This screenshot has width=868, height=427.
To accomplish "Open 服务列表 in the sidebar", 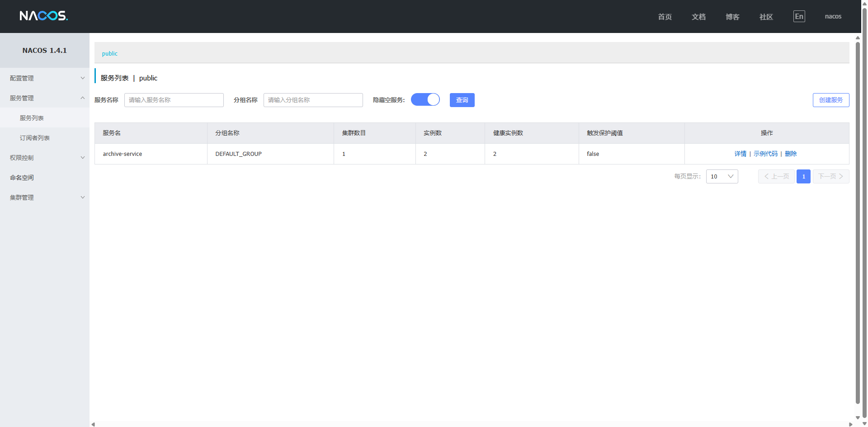I will (x=45, y=118).
